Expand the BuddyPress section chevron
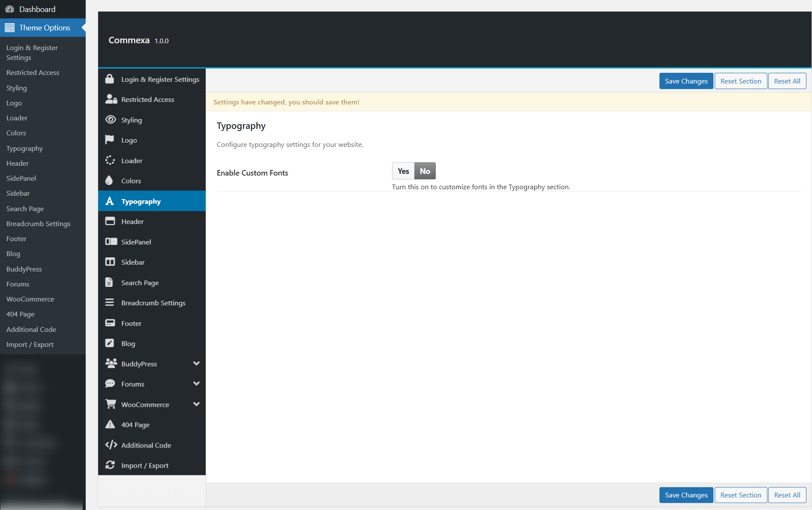Viewport: 812px width, 510px height. click(x=196, y=364)
